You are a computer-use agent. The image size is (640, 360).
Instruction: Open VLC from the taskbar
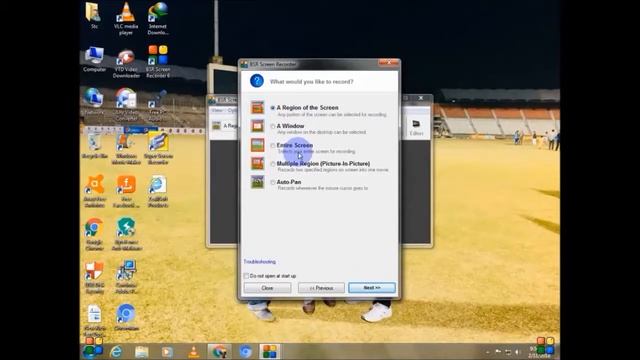pyautogui.click(x=194, y=351)
